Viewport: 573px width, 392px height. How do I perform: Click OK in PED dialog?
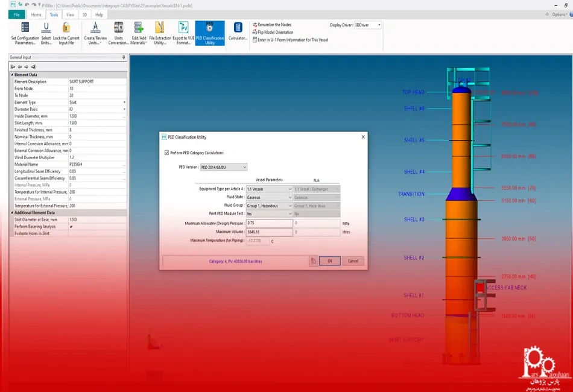pyautogui.click(x=329, y=261)
